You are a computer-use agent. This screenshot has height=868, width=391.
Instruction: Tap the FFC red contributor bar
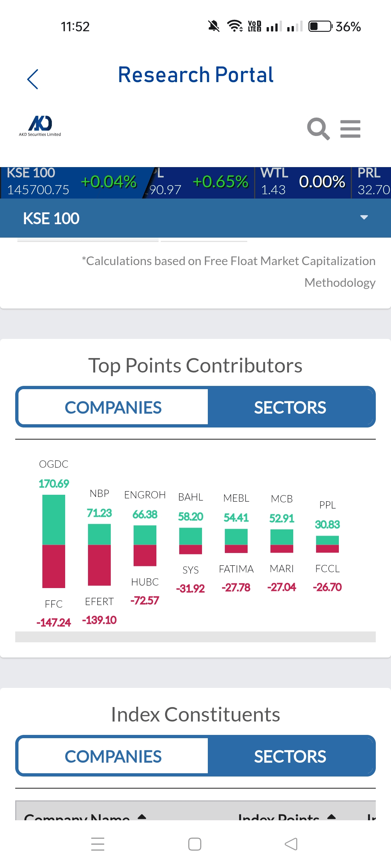[x=54, y=566]
